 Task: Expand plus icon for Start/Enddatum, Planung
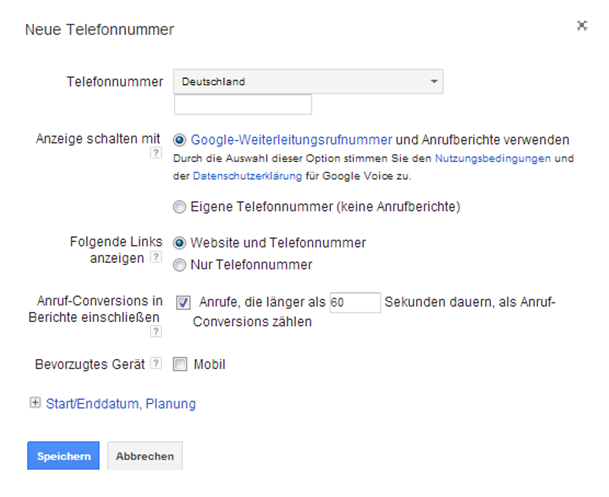coord(35,403)
